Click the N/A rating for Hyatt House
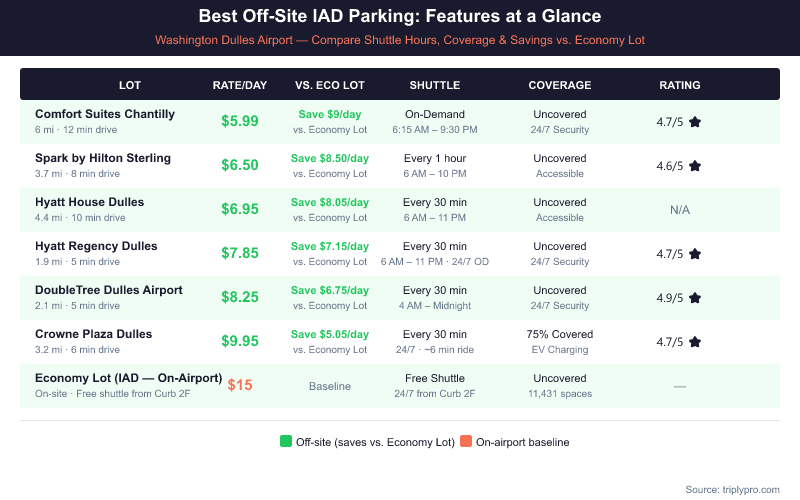Image resolution: width=800 pixels, height=500 pixels. click(x=679, y=210)
